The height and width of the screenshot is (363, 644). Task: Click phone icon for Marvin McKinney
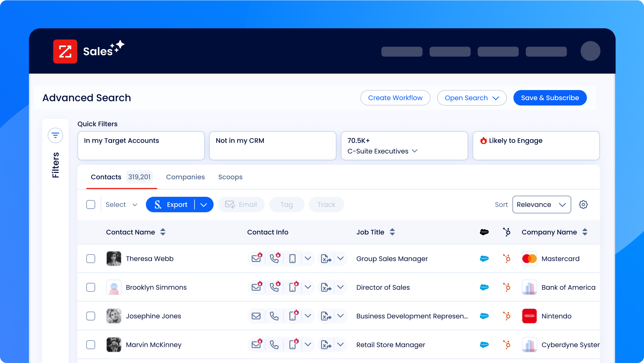274,345
